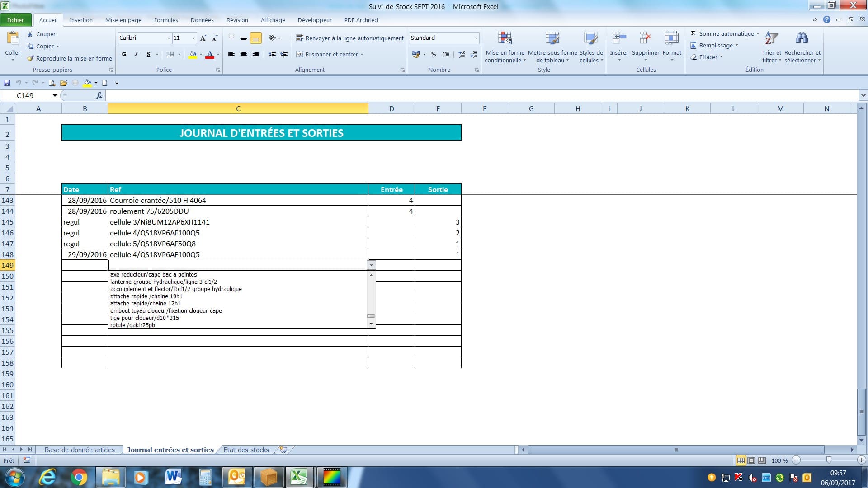Expand the font name dropdown
868x488 pixels.
coord(169,38)
